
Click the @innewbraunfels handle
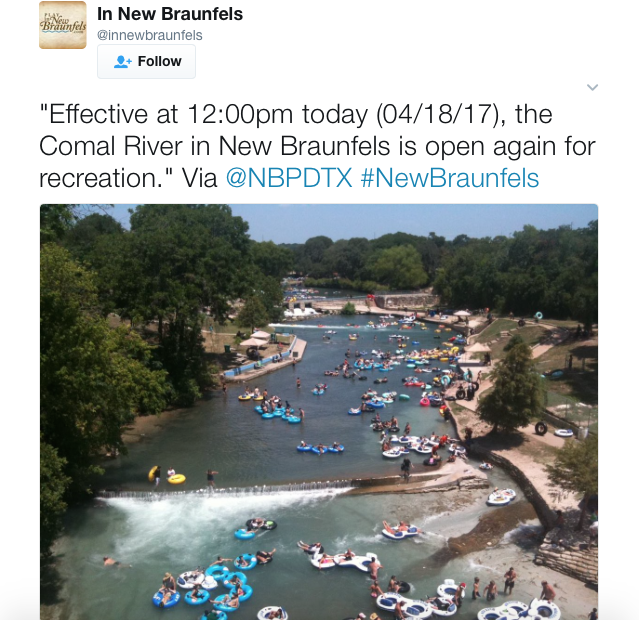[x=150, y=35]
